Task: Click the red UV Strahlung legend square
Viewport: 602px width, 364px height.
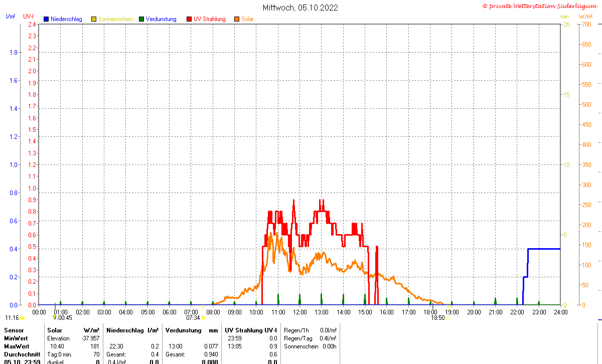Action: (189, 19)
